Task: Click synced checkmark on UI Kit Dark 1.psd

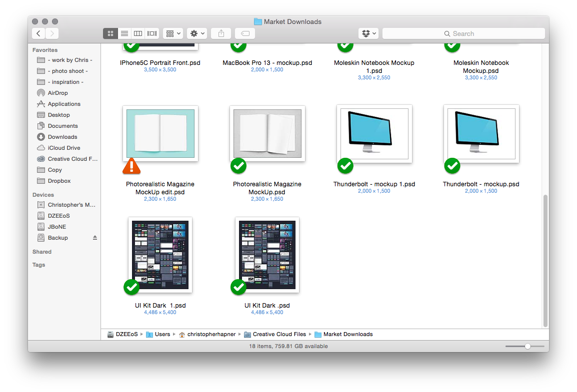Action: pyautogui.click(x=131, y=287)
